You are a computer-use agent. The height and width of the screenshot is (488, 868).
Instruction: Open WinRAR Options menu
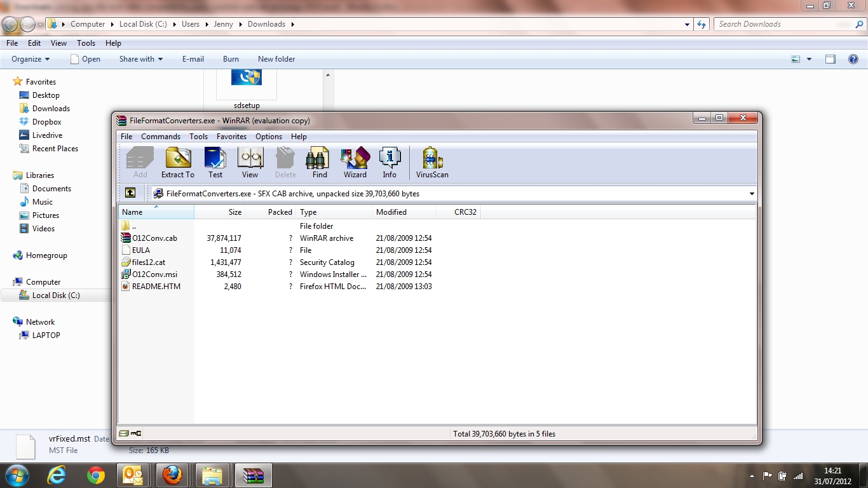click(269, 137)
